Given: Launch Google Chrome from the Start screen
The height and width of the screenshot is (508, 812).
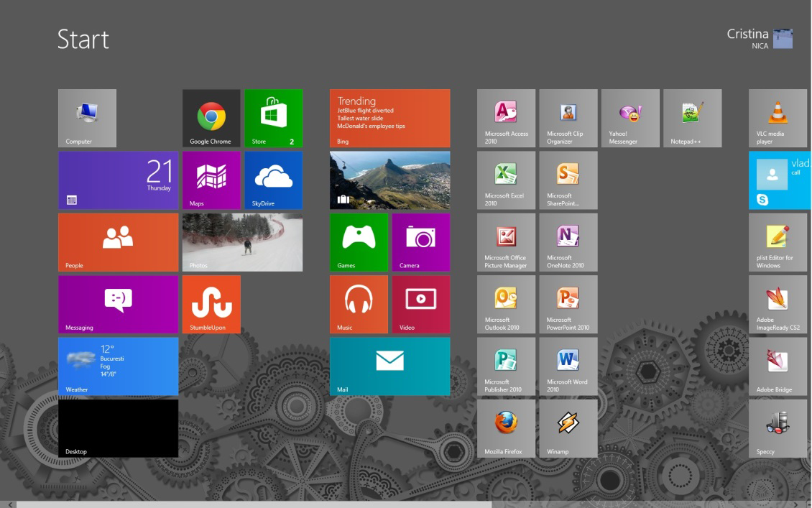Looking at the screenshot, I should coord(211,118).
